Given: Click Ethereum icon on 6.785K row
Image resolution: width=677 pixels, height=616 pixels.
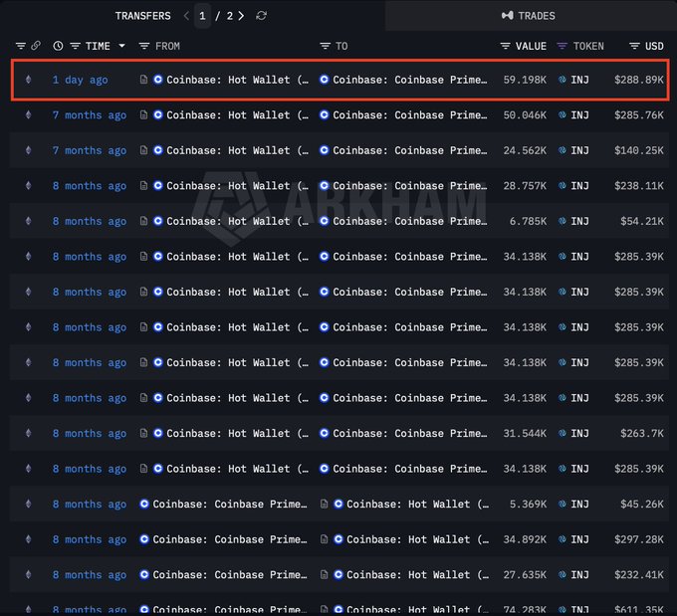Looking at the screenshot, I should point(29,221).
